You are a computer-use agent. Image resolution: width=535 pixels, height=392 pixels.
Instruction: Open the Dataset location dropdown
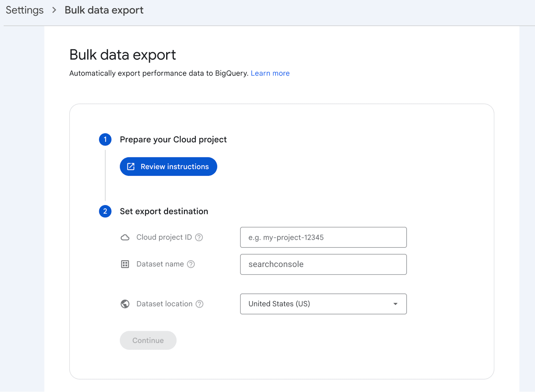[x=323, y=304]
